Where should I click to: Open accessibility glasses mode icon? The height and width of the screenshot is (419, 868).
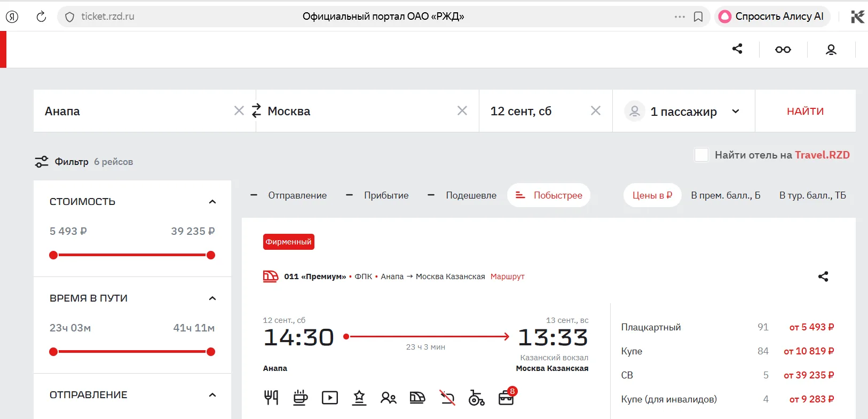pos(783,50)
